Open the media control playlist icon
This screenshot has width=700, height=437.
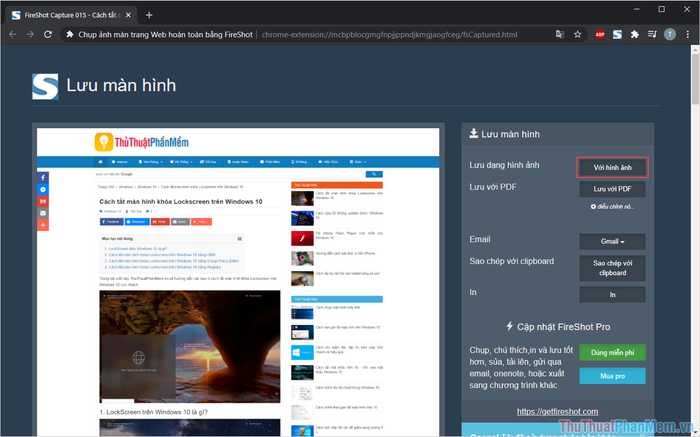652,34
